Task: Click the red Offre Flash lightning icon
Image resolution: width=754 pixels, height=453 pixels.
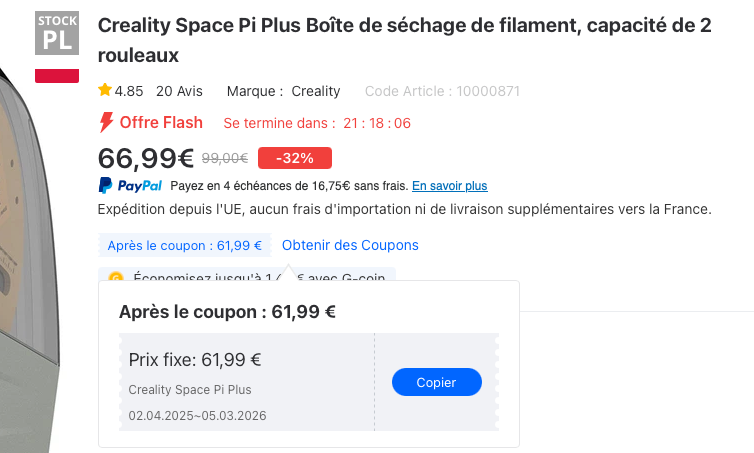Action: point(106,123)
